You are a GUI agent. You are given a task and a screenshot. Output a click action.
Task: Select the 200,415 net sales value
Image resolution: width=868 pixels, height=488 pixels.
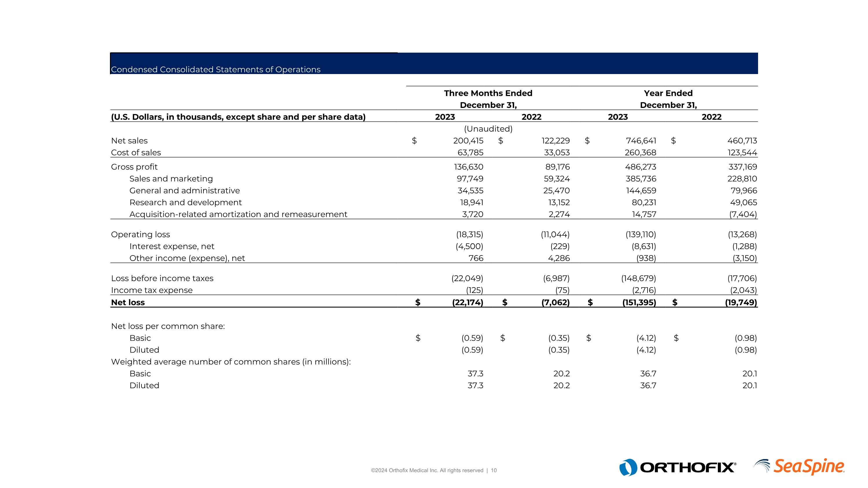coord(468,141)
